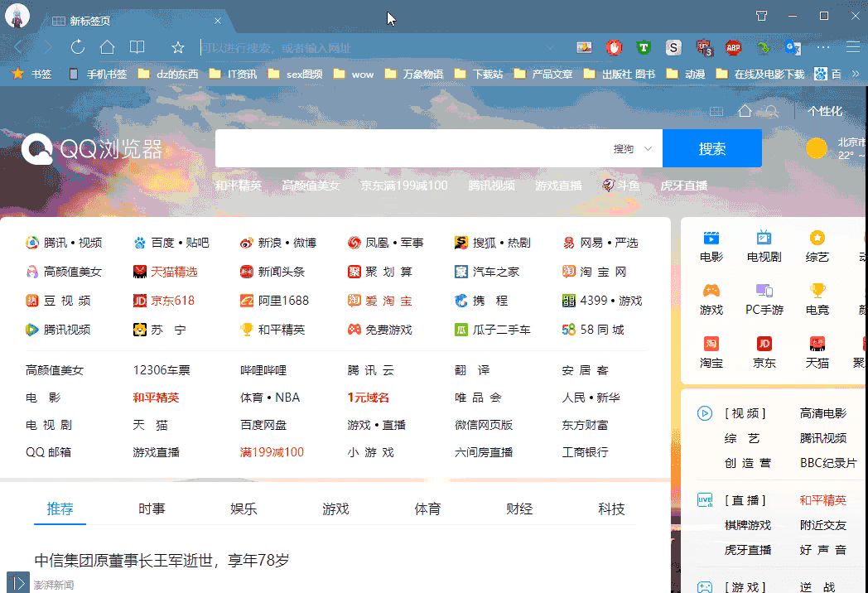
Task: Switch to the 体育 news tab
Action: [427, 509]
